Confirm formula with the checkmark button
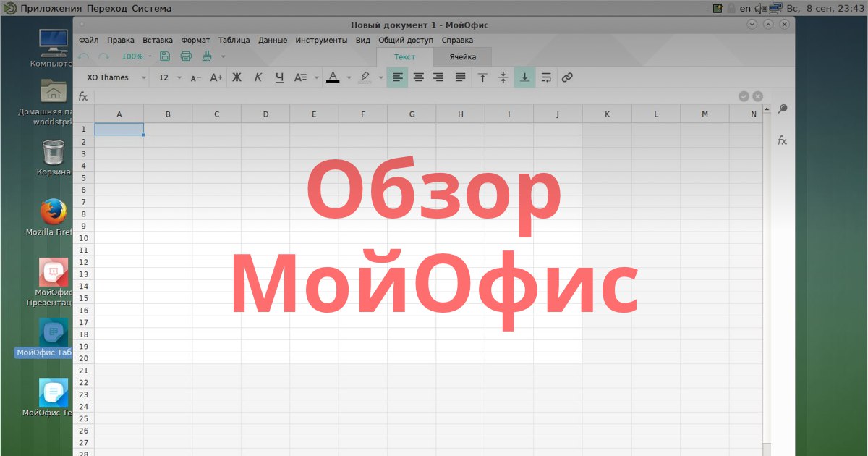868x456 pixels. (744, 96)
